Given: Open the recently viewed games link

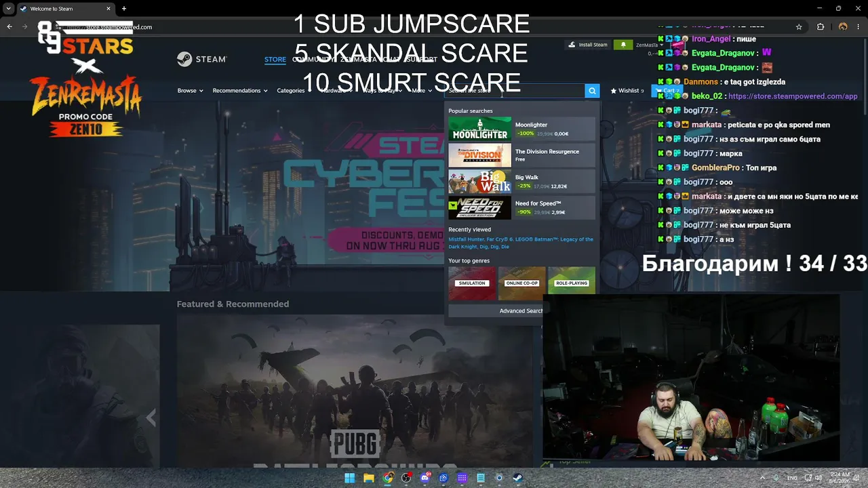Looking at the screenshot, I should 521,243.
